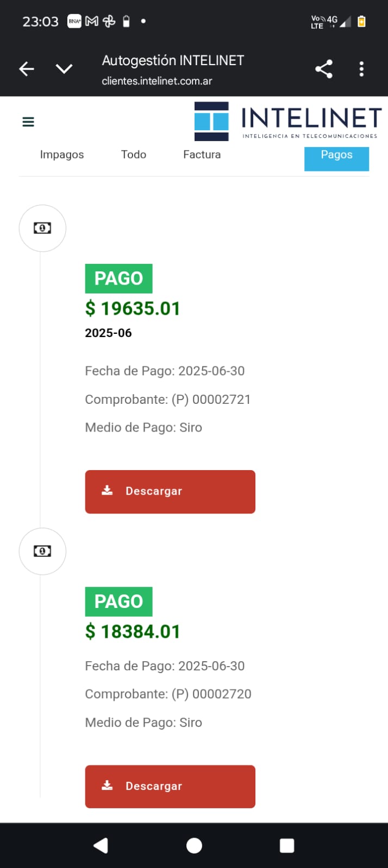This screenshot has width=388, height=868.
Task: Open the hamburger menu icon
Action: pos(28,122)
